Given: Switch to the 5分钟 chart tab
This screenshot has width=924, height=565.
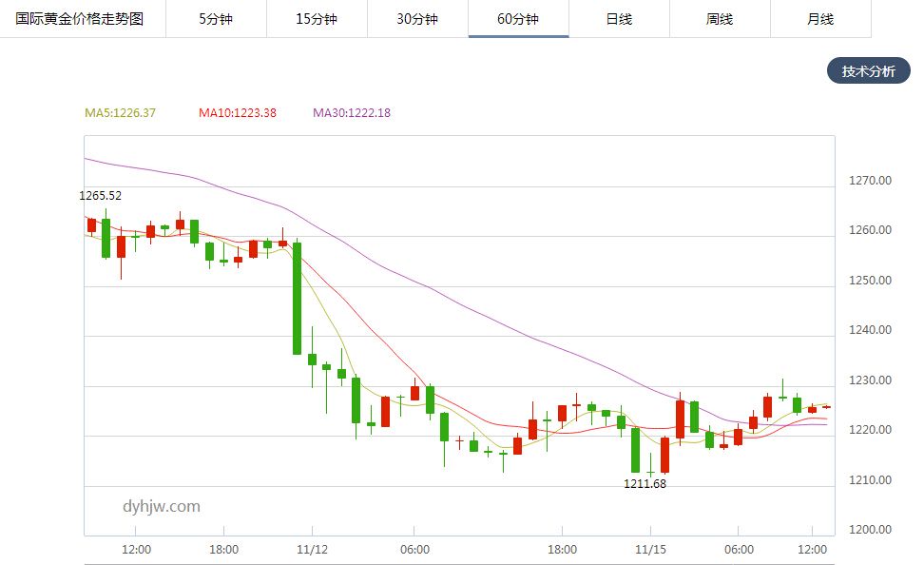Looking at the screenshot, I should coord(216,19).
